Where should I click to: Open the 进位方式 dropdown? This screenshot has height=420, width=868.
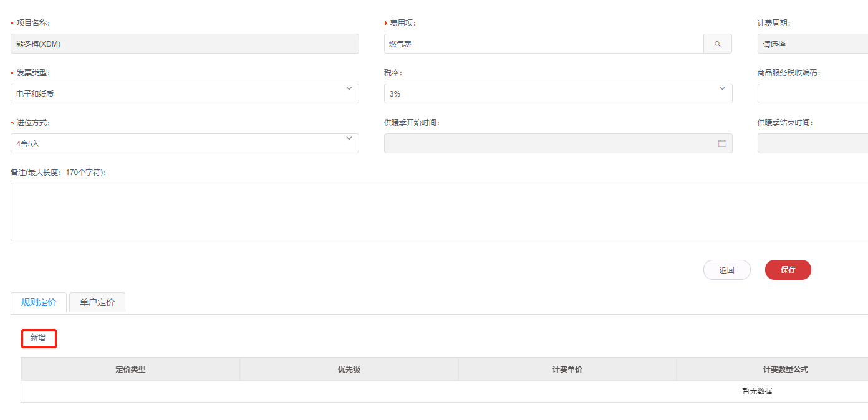click(x=185, y=143)
